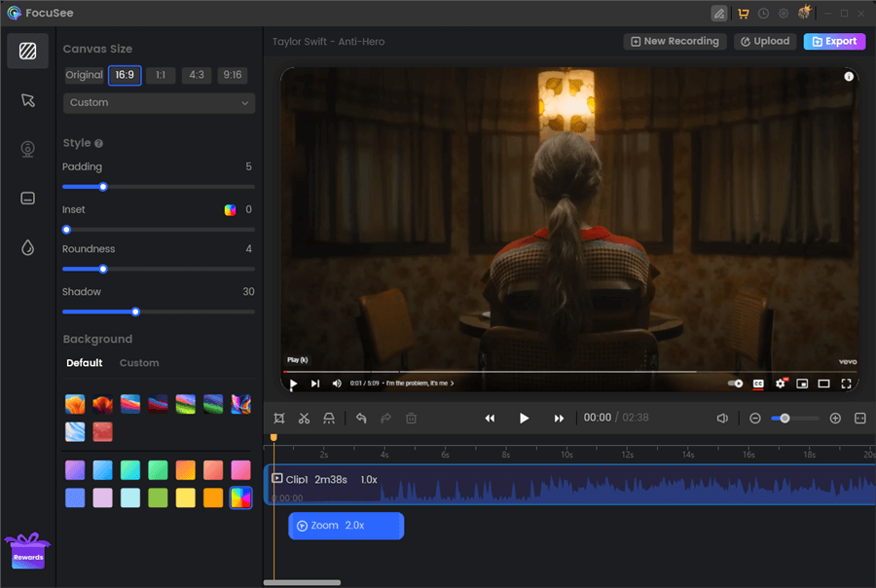The height and width of the screenshot is (588, 876).
Task: Choose the red textured wallpaper thumbnail
Action: (x=103, y=431)
